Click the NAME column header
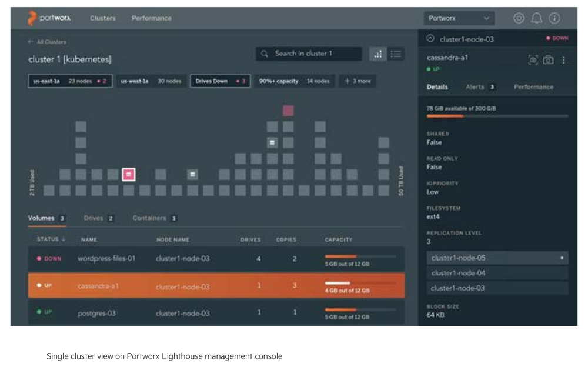Viewport: 588px width, 370px height. pos(89,239)
